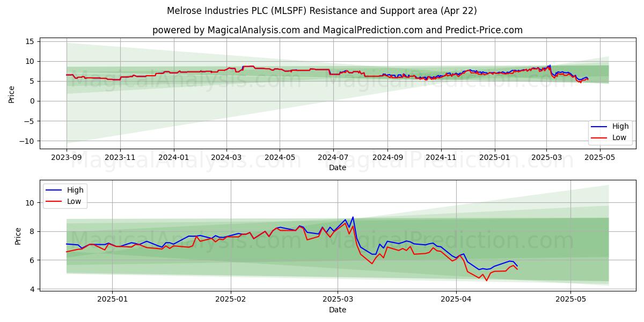Click 'High' in the top chart legend
The height and width of the screenshot is (322, 644).
[x=621, y=127]
